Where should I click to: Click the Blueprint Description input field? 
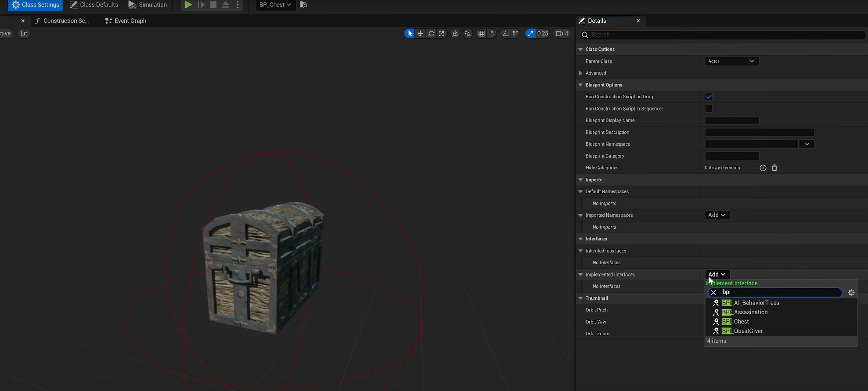759,133
